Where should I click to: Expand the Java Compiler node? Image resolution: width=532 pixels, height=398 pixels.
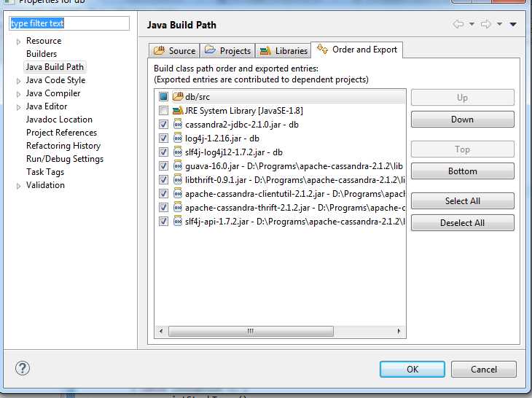coord(19,95)
